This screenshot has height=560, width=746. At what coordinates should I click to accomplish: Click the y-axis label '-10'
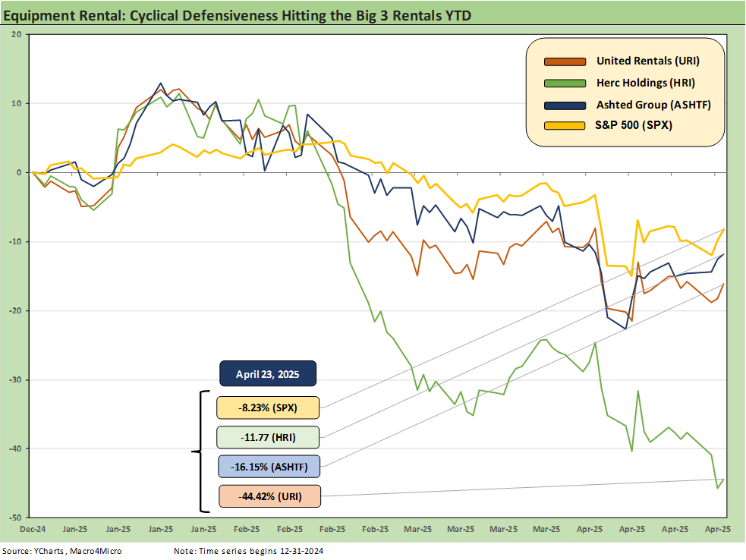click(15, 242)
